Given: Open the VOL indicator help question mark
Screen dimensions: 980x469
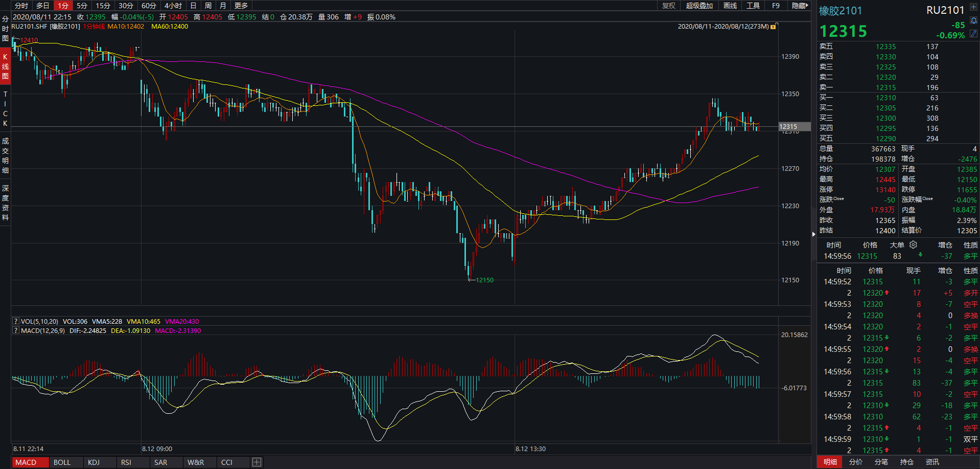Looking at the screenshot, I should [x=16, y=321].
